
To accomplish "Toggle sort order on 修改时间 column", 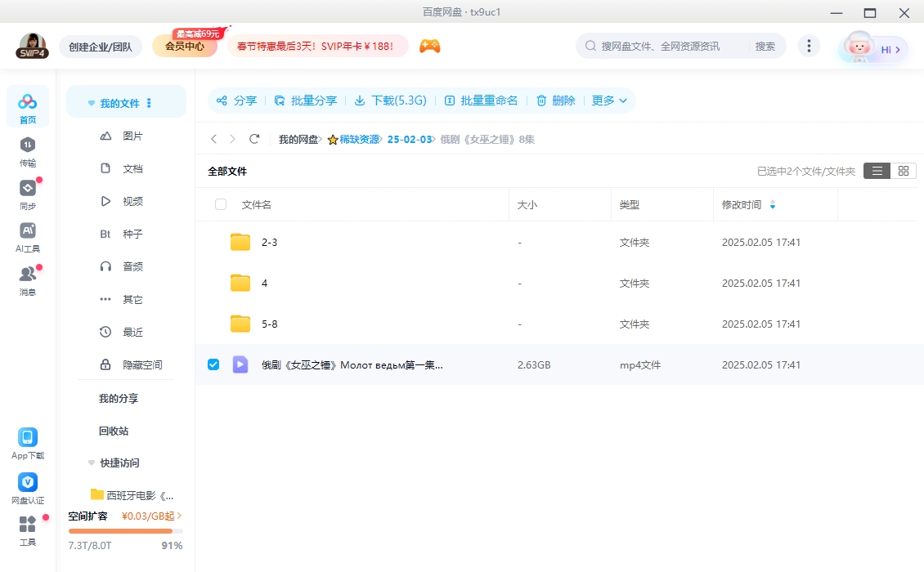I will pyautogui.click(x=773, y=204).
